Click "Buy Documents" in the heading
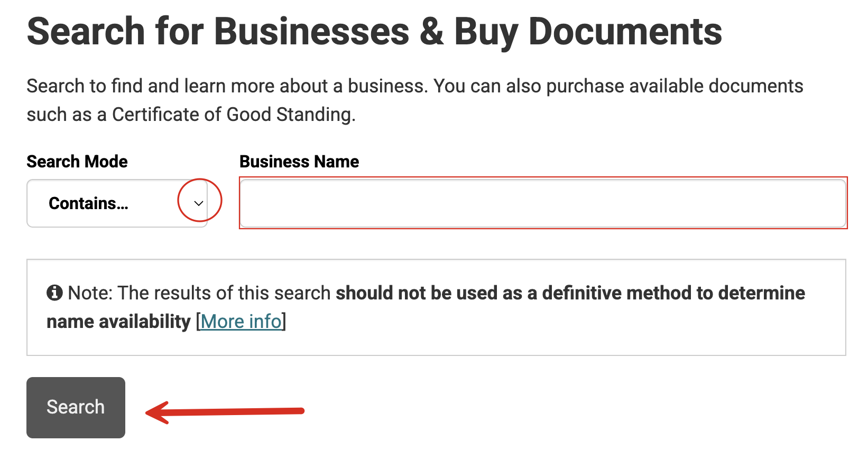The height and width of the screenshot is (451, 868). [588, 33]
